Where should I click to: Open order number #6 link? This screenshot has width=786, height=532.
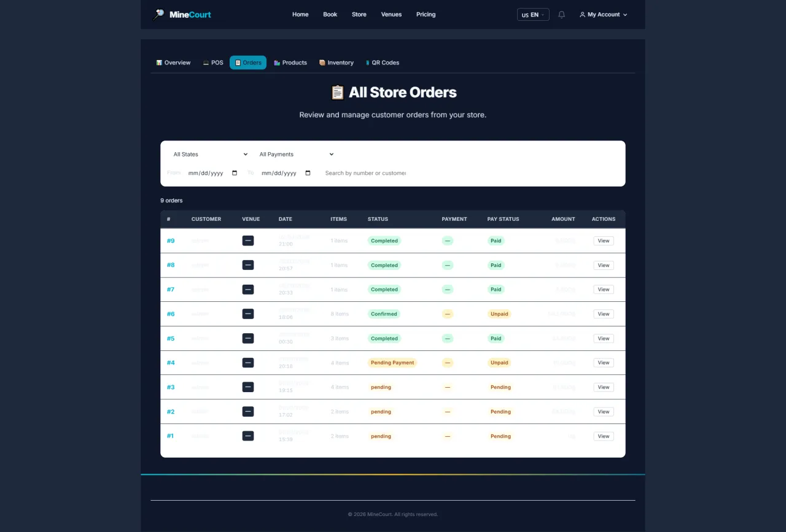[x=171, y=314]
